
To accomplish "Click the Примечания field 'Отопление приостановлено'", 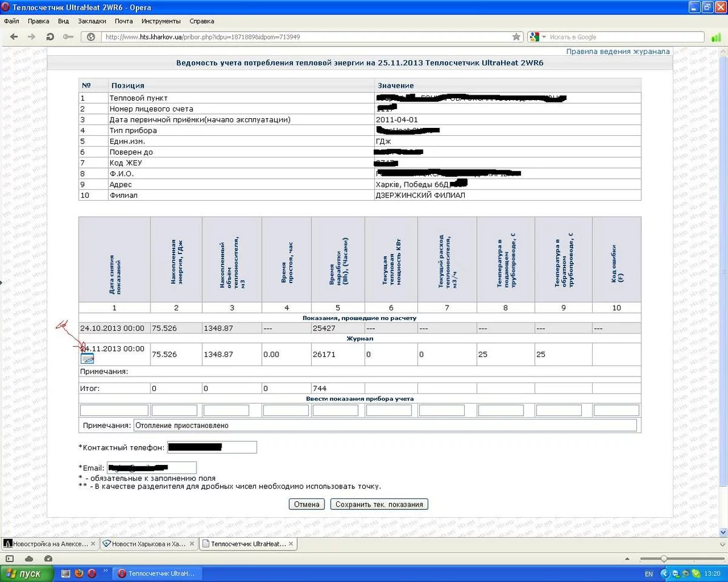I will [385, 426].
